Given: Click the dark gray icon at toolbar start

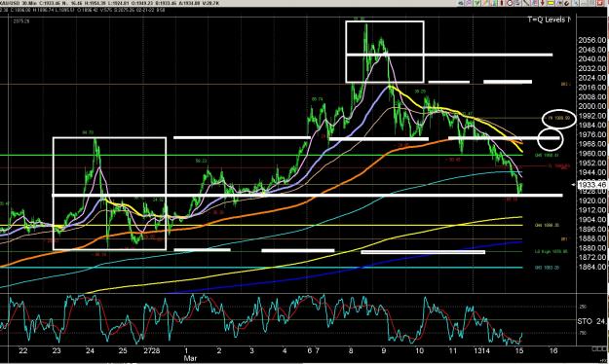Looking at the screenshot, I should pyautogui.click(x=461, y=3).
